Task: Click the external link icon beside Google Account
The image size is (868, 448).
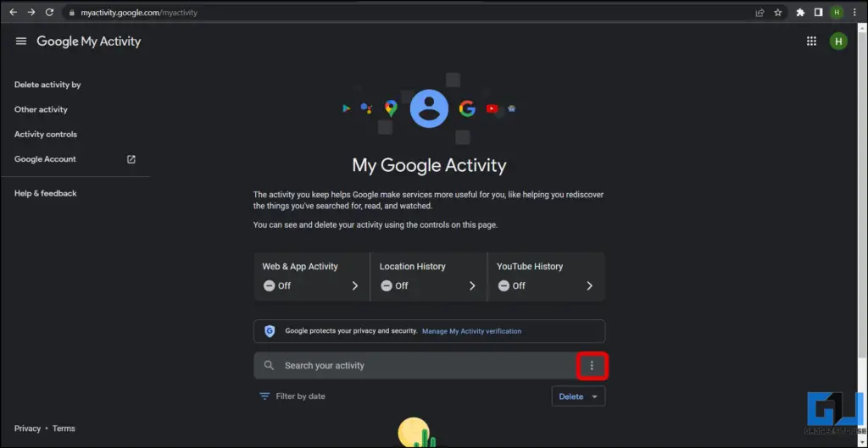Action: (131, 159)
